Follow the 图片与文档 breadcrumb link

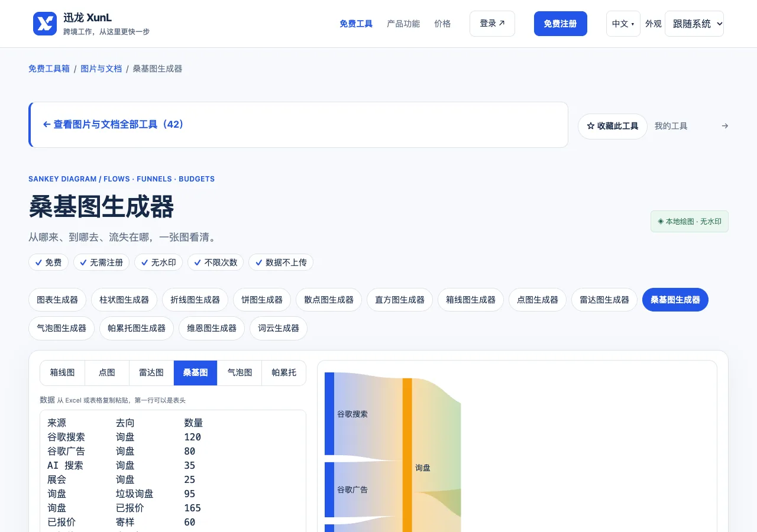pyautogui.click(x=101, y=69)
